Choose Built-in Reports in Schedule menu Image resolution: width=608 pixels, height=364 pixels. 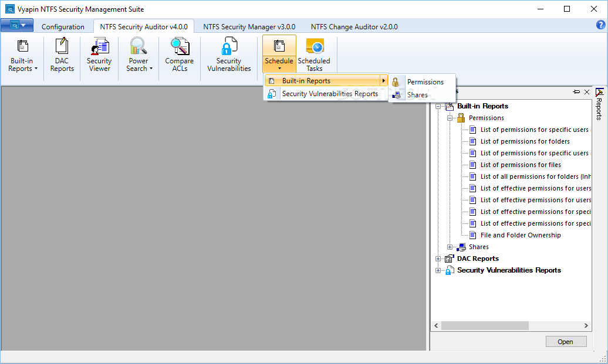point(326,80)
